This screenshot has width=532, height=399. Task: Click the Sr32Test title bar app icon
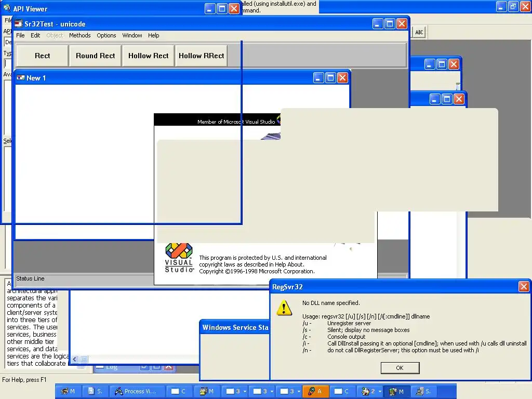18,24
